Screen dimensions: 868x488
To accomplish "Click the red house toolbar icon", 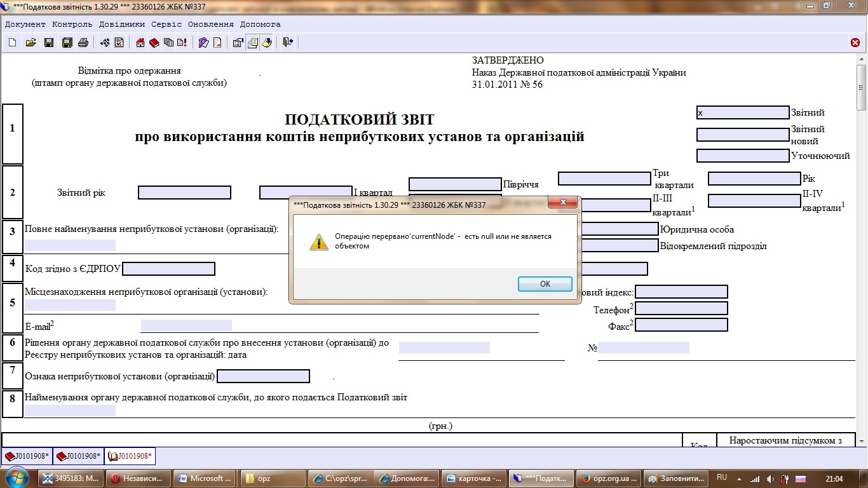I will pyautogui.click(x=141, y=43).
